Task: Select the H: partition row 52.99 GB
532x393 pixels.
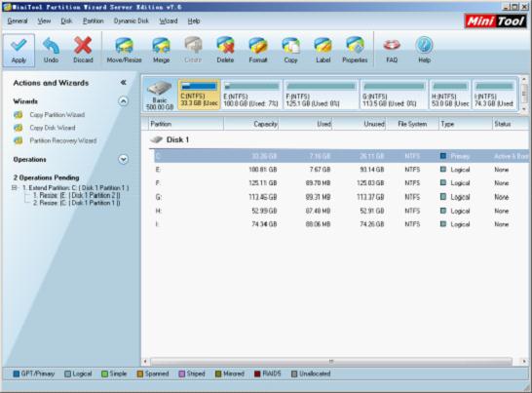Action: point(341,211)
